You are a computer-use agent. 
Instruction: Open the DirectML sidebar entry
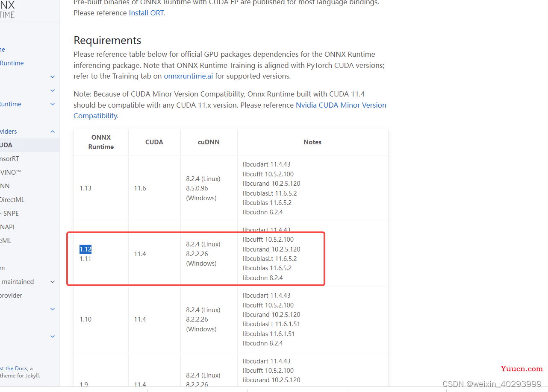pos(12,200)
